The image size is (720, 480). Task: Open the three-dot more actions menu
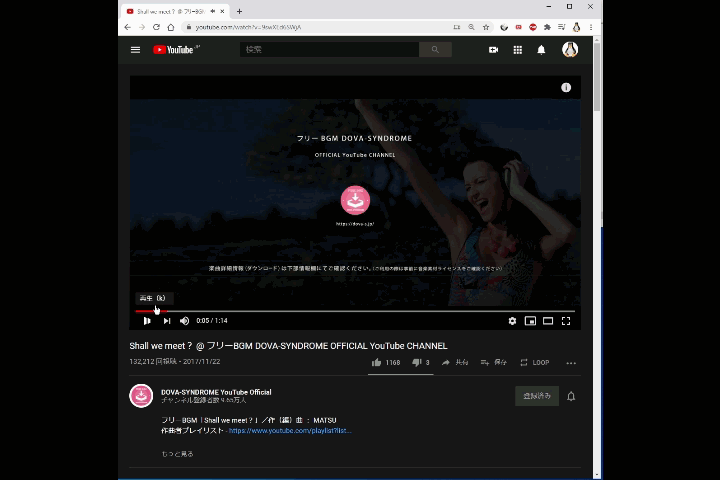point(571,363)
